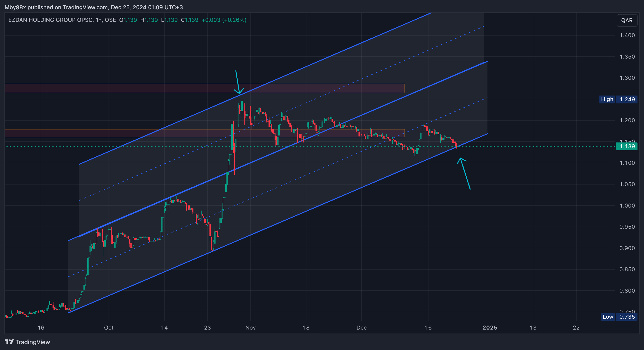Click the Low 0.735 price label
This screenshot has width=644, height=350.
[619, 317]
